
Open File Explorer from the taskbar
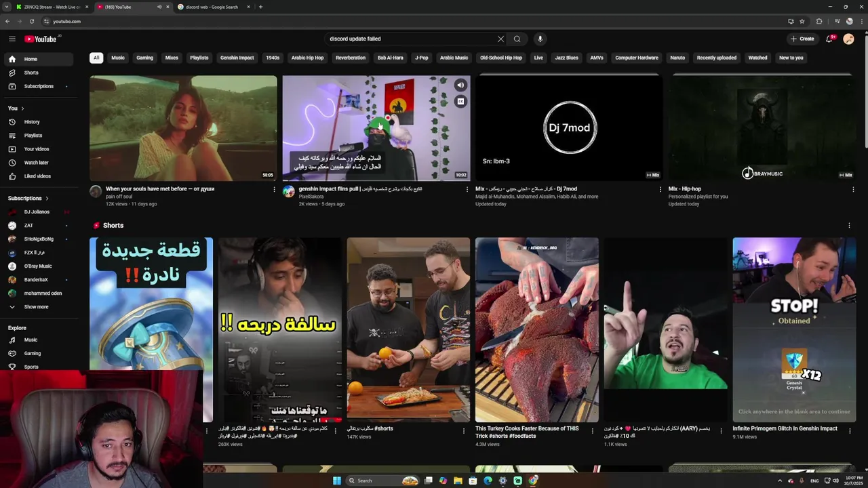tap(458, 481)
